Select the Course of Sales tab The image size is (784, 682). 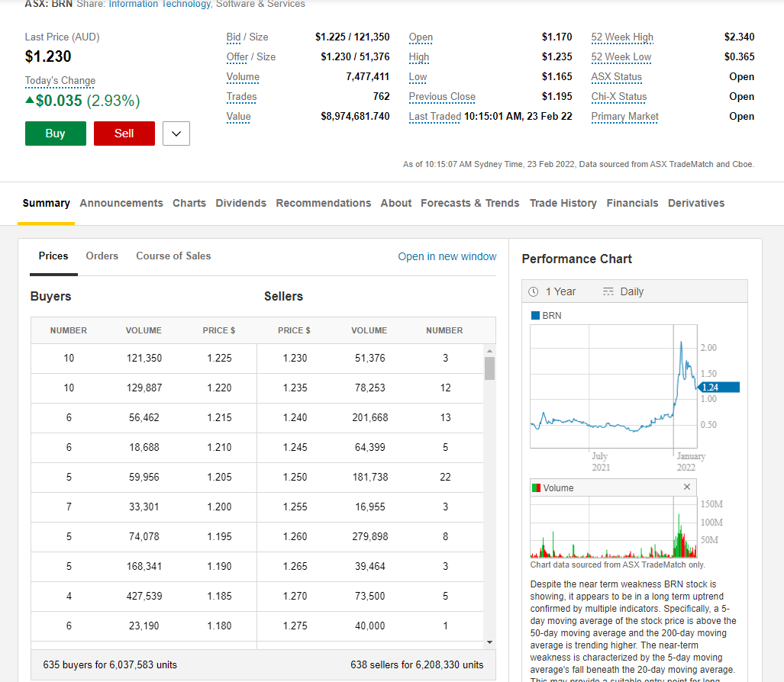[173, 256]
